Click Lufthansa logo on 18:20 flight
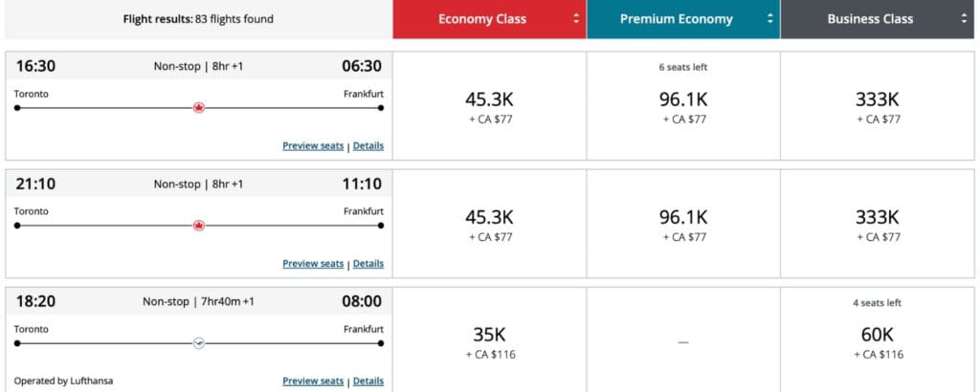The image size is (980, 392). pos(199,342)
